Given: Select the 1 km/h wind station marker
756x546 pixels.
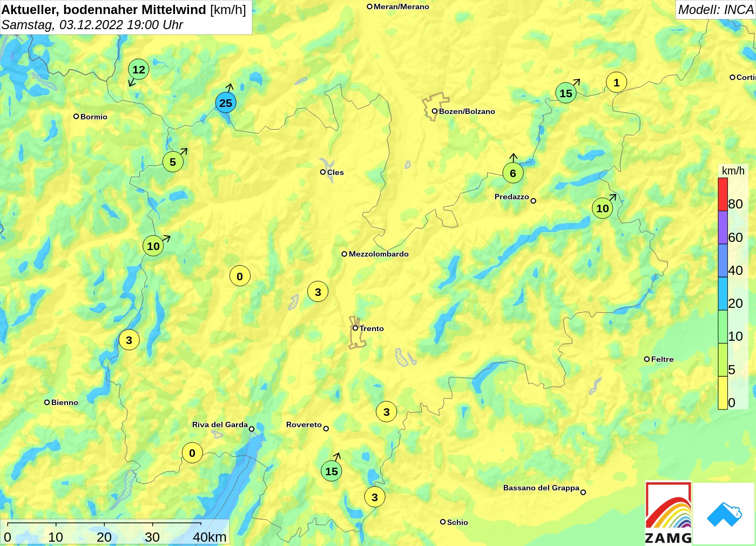Looking at the screenshot, I should tap(617, 83).
